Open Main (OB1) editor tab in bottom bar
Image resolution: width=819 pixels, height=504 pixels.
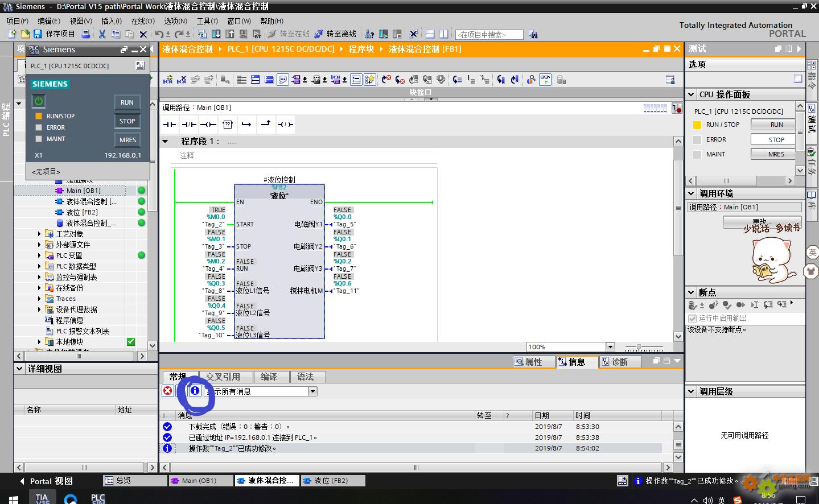tap(200, 481)
